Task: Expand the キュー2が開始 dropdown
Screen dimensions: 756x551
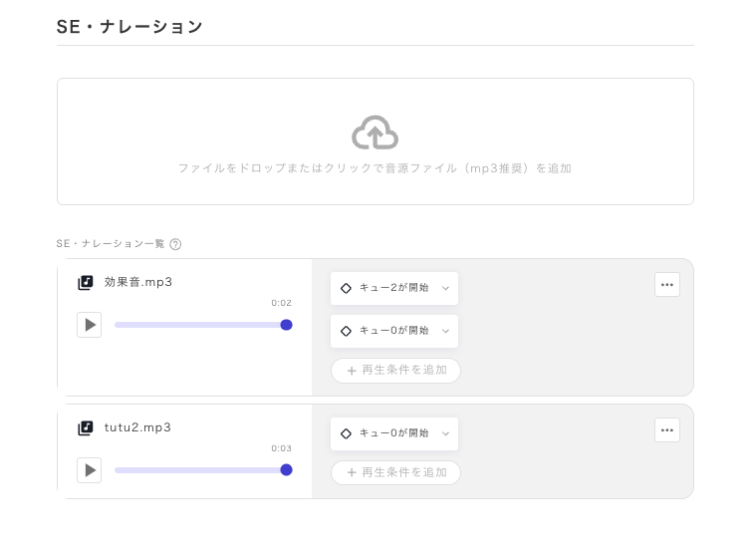Action: pos(394,288)
